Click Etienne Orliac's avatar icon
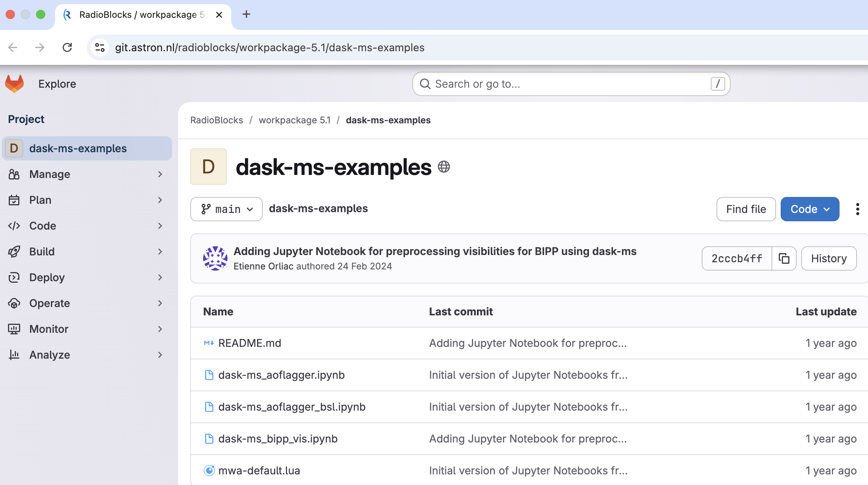The width and height of the screenshot is (868, 485). click(x=215, y=258)
